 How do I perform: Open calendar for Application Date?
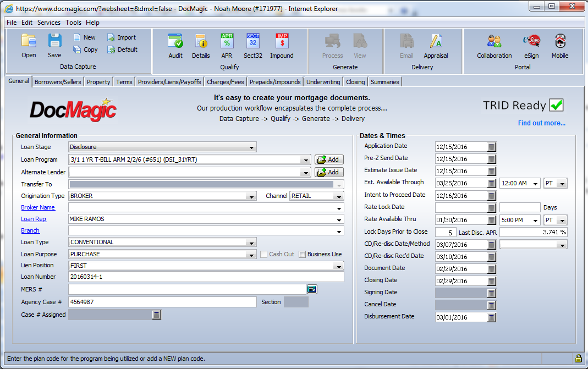tap(492, 147)
